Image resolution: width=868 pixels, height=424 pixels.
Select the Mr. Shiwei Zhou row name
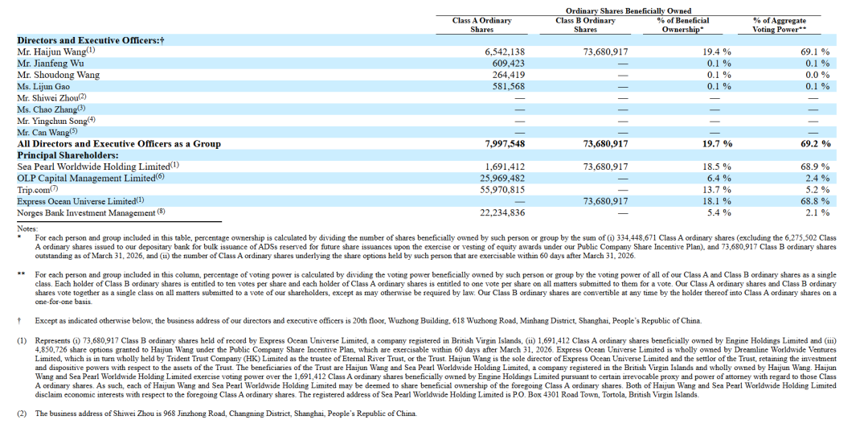(x=51, y=97)
